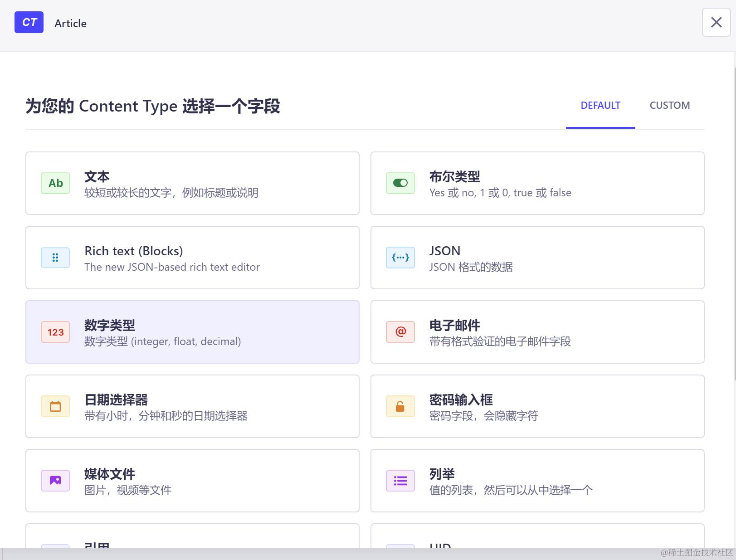This screenshot has height=560, width=736.
Task: Click the green Ab text field icon
Action: point(55,183)
